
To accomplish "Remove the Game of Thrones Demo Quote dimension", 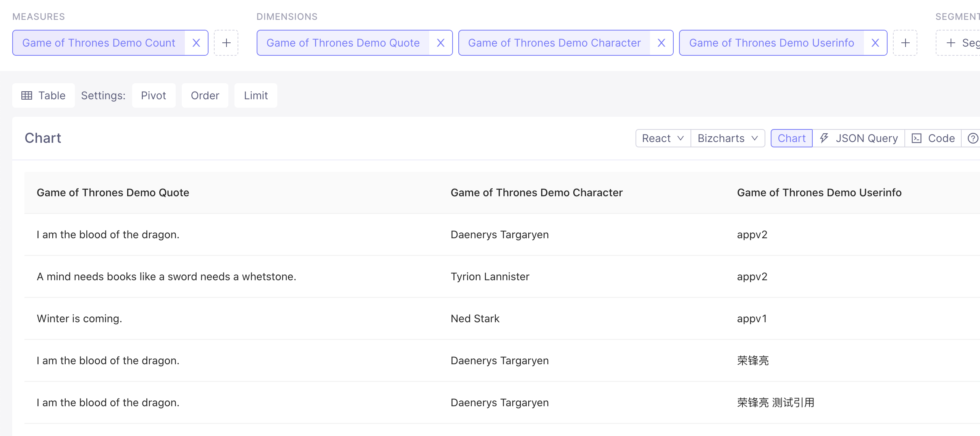I will click(441, 43).
